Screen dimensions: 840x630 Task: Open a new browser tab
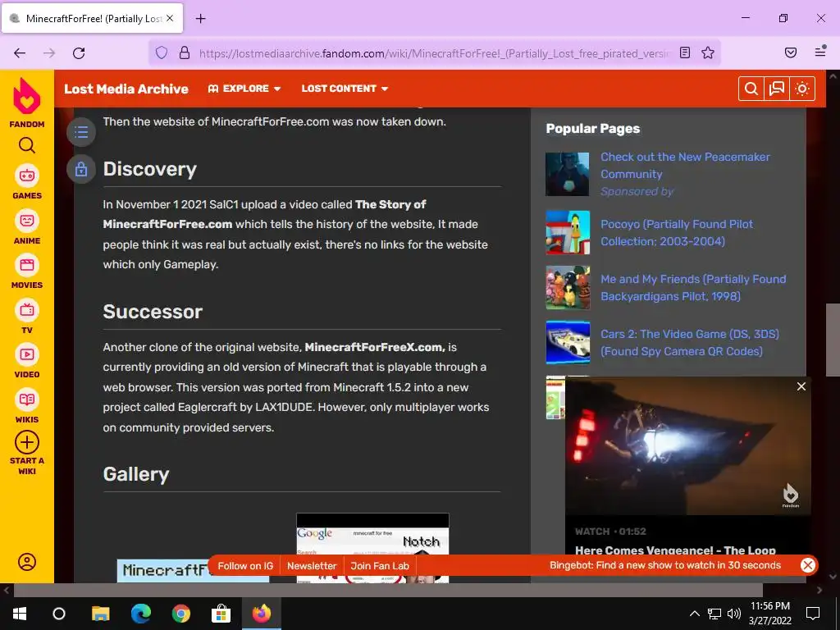pyautogui.click(x=200, y=19)
